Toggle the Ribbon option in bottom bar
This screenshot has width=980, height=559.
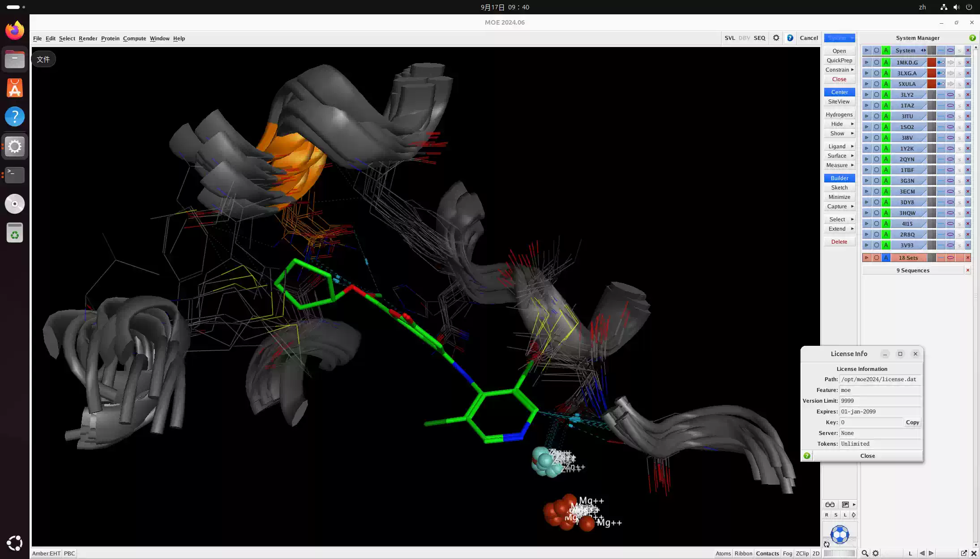[x=743, y=553]
